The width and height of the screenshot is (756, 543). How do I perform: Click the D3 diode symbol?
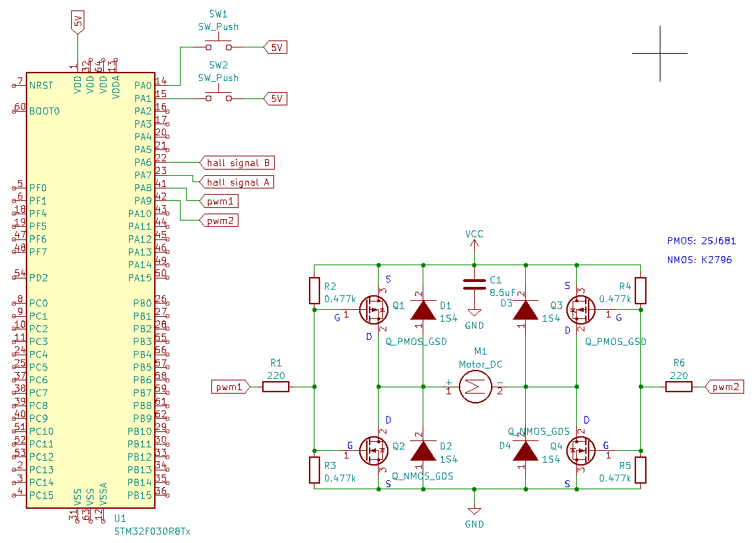tap(526, 310)
